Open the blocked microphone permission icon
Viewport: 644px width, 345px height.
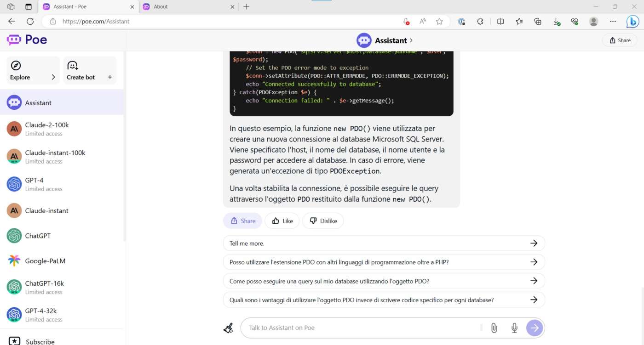(x=406, y=21)
